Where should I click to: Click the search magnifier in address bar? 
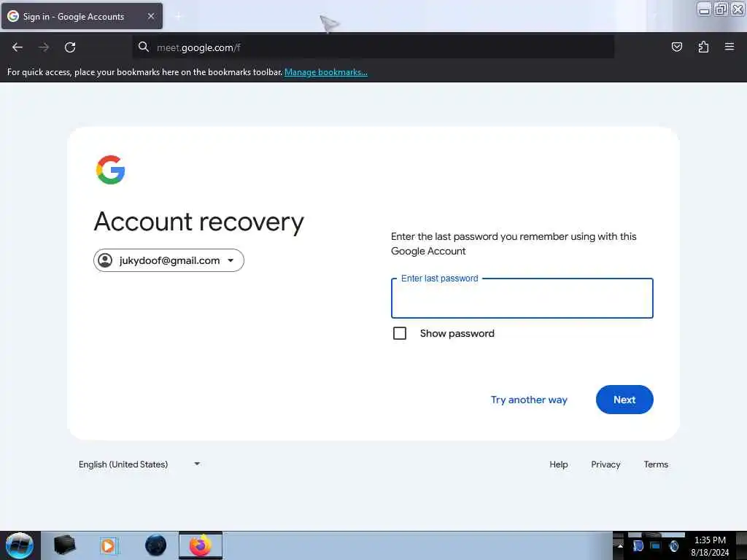click(x=144, y=47)
